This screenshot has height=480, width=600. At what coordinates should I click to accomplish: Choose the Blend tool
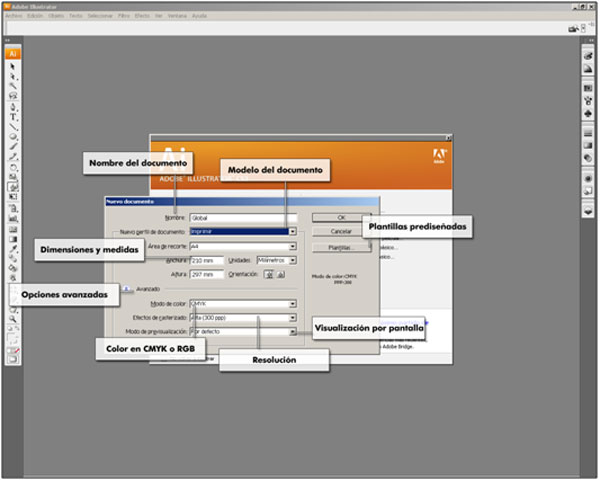pyautogui.click(x=13, y=259)
